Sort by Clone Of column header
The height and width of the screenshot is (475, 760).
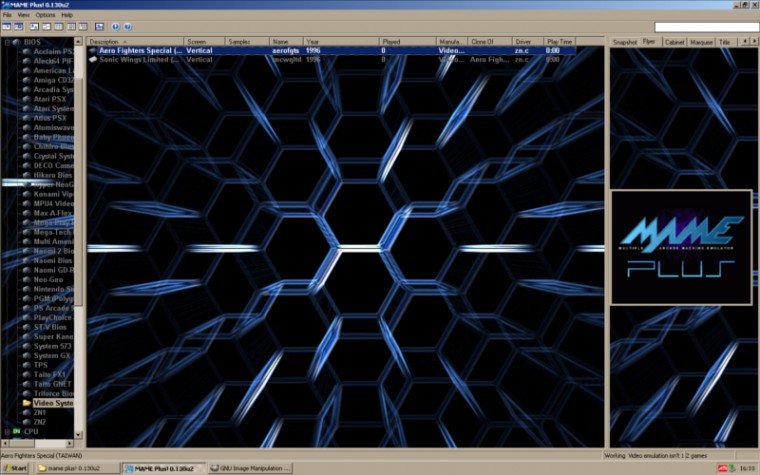tap(490, 42)
